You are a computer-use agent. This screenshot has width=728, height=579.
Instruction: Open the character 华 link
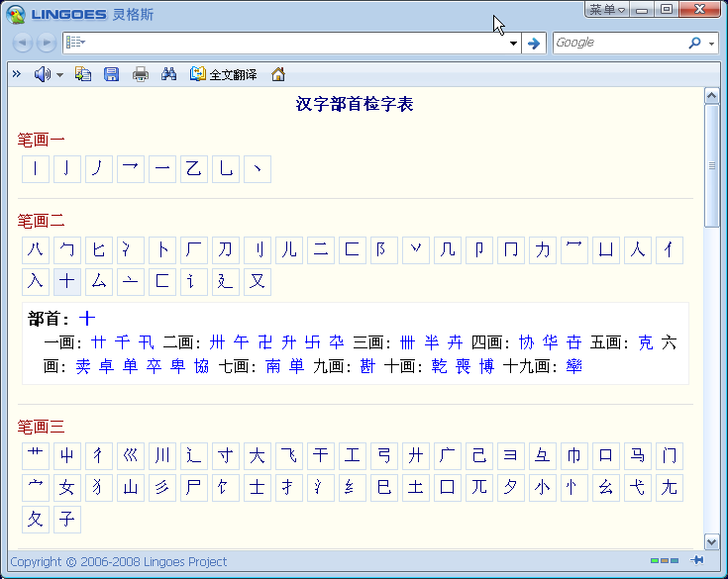click(550, 342)
